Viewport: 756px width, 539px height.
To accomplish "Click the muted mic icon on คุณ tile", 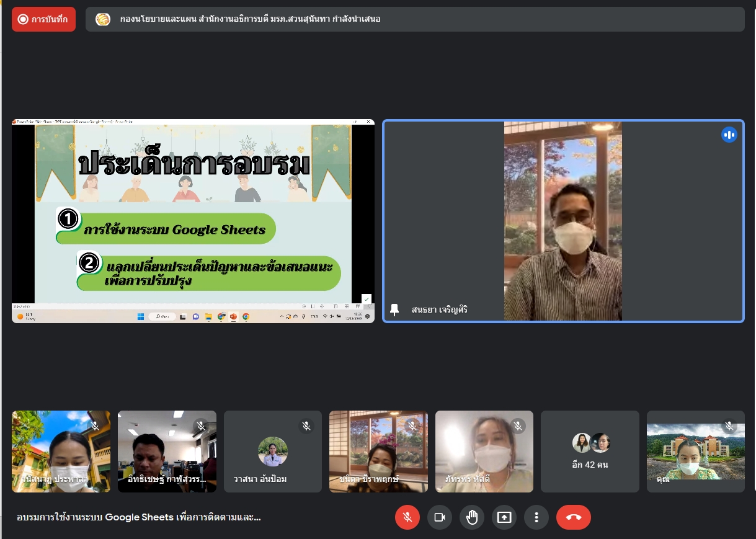I will tap(729, 426).
